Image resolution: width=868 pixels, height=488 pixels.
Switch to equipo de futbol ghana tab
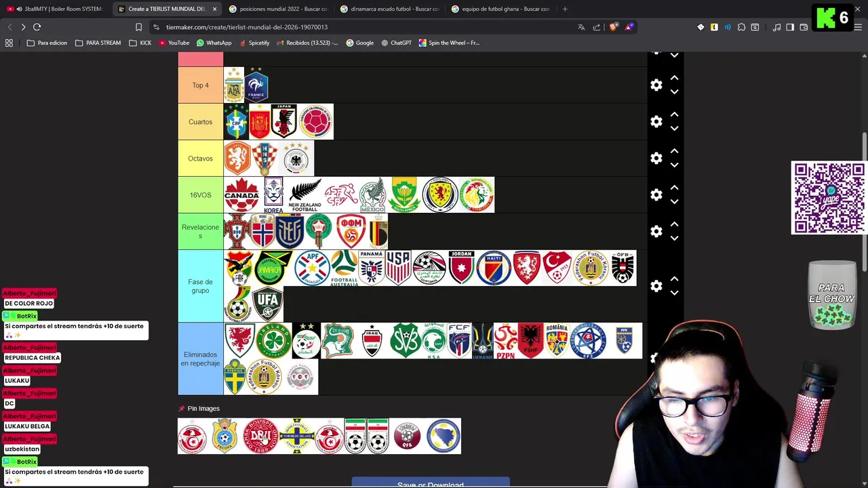(501, 9)
